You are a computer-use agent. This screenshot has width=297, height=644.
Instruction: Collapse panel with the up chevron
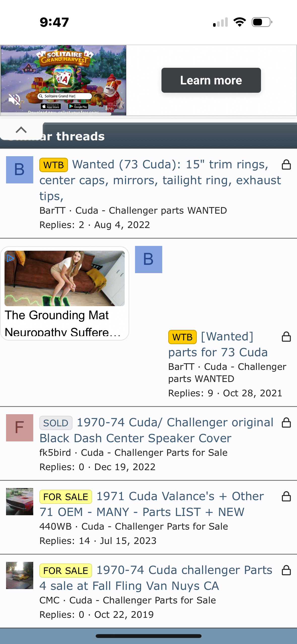(x=21, y=130)
